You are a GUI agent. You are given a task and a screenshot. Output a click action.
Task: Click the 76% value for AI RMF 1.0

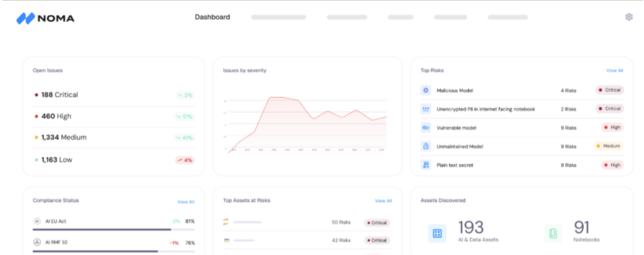click(x=190, y=242)
